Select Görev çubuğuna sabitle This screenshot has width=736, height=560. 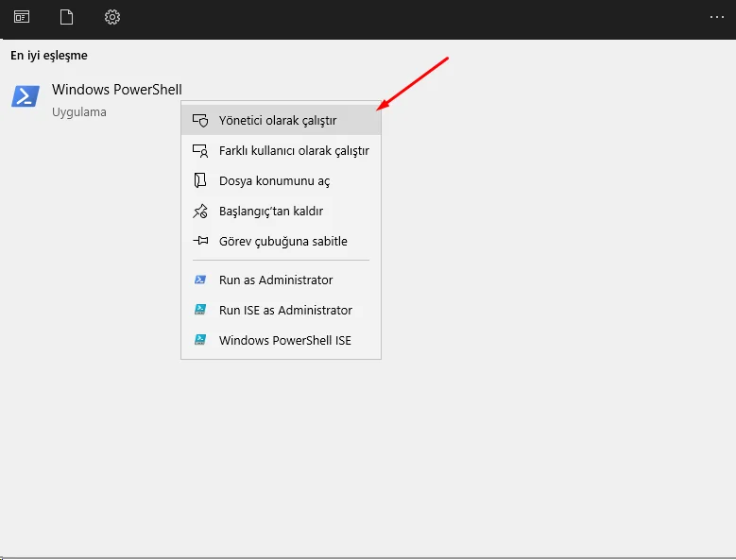(x=281, y=241)
